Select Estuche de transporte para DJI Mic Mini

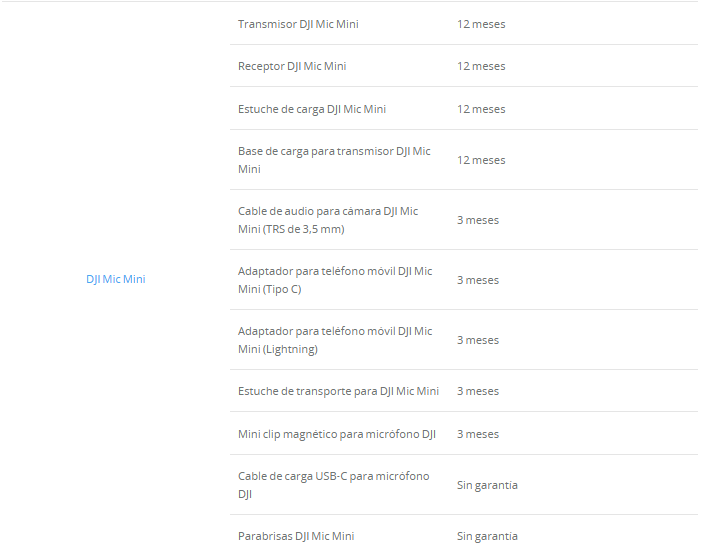(x=338, y=391)
